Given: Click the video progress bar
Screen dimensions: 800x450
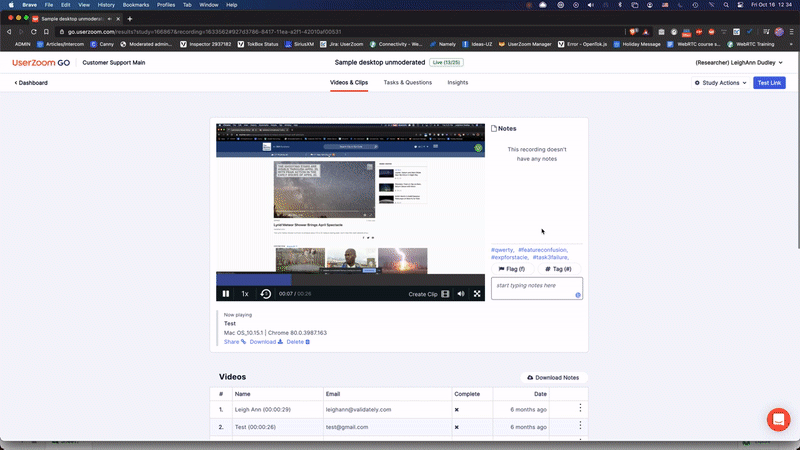Looking at the screenshot, I should (x=350, y=280).
